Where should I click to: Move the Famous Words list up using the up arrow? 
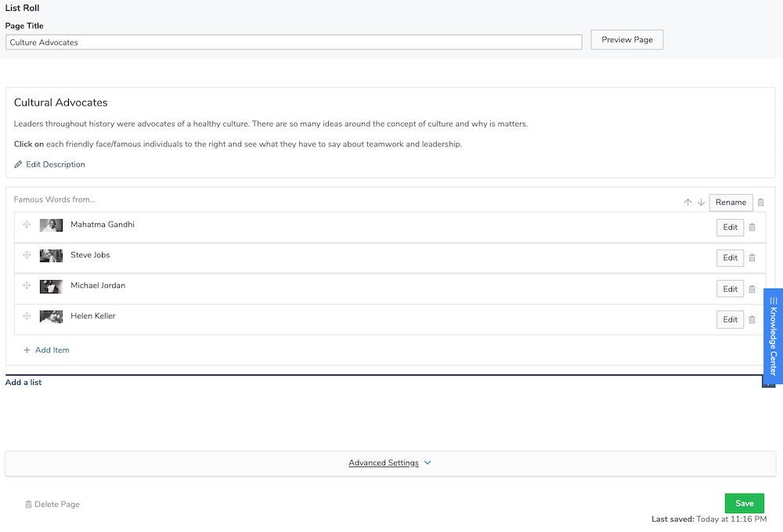pyautogui.click(x=687, y=202)
